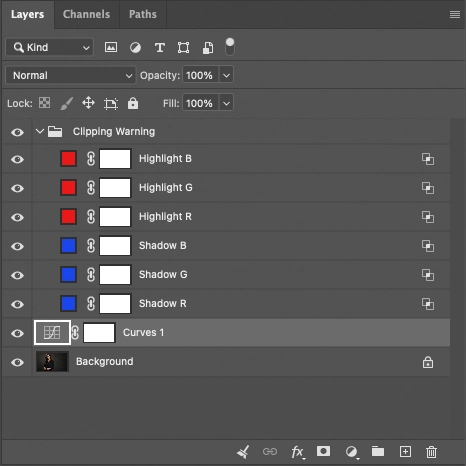Screen dimensions: 466x466
Task: Switch to the Channels tab
Action: [x=86, y=14]
